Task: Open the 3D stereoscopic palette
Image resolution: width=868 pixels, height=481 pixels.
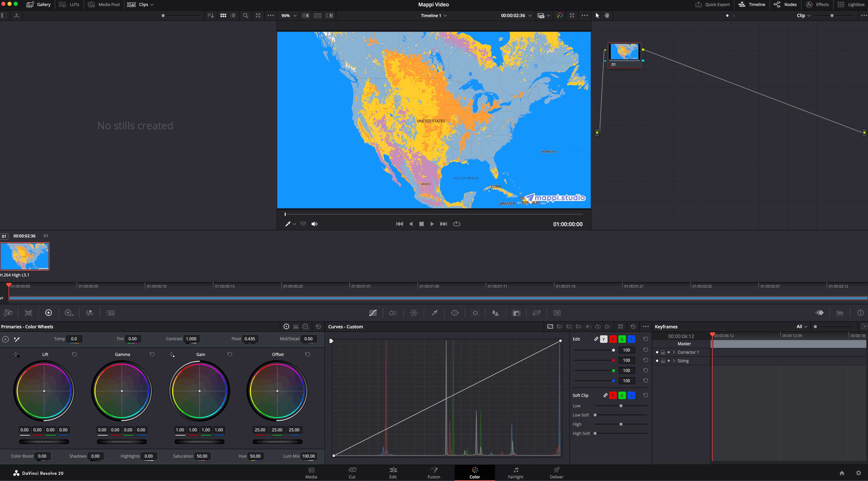Action: [557, 313]
